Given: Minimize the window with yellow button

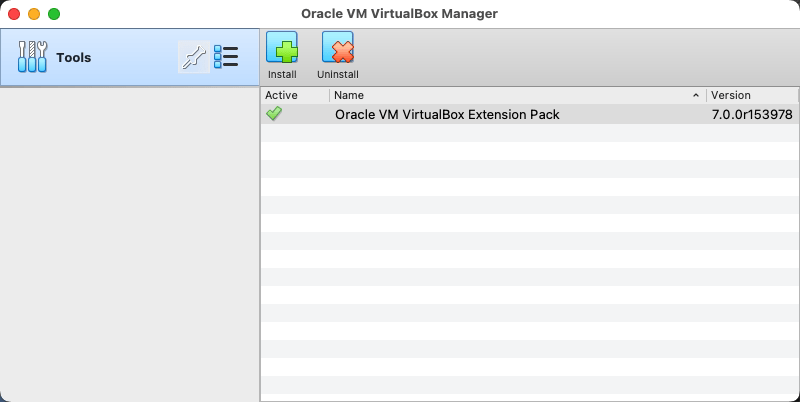Looking at the screenshot, I should 34,14.
